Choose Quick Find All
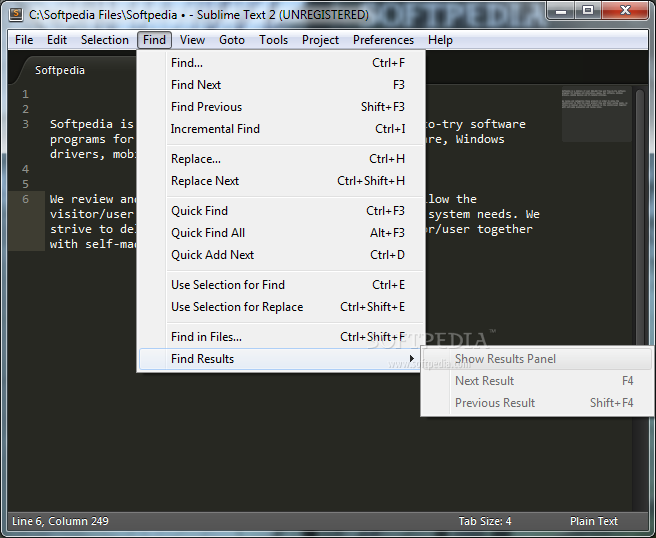656x538 pixels. [x=281, y=233]
